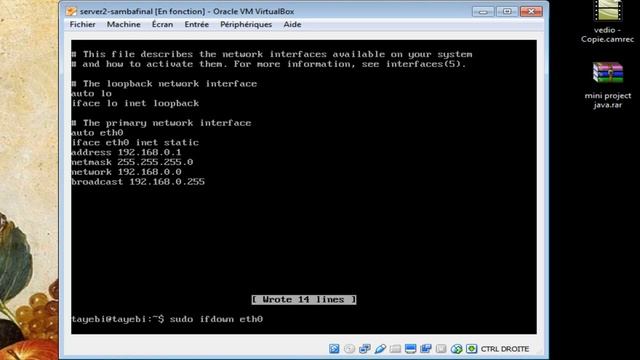Image resolution: width=640 pixels, height=360 pixels.
Task: Click the '# This file describes' comment line
Action: 272,54
